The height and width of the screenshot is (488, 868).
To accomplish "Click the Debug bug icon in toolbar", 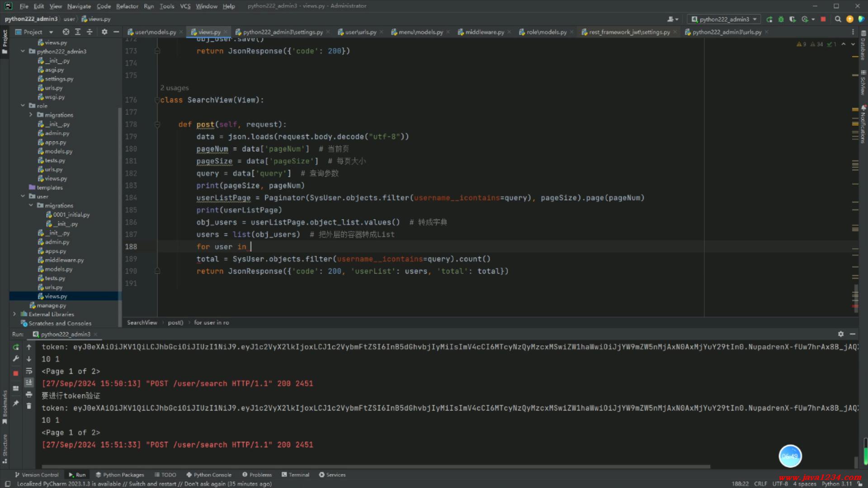I will [x=781, y=19].
